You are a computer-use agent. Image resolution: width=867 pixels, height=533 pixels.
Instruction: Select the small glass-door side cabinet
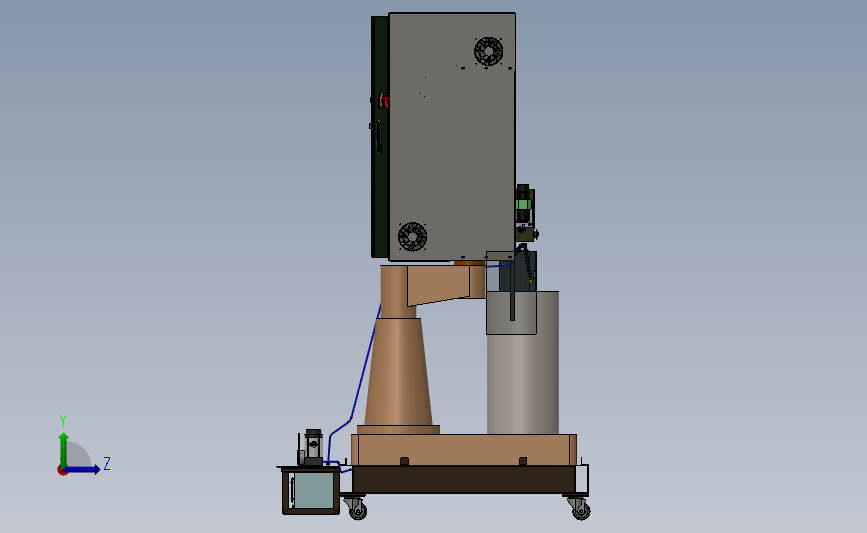point(310,490)
